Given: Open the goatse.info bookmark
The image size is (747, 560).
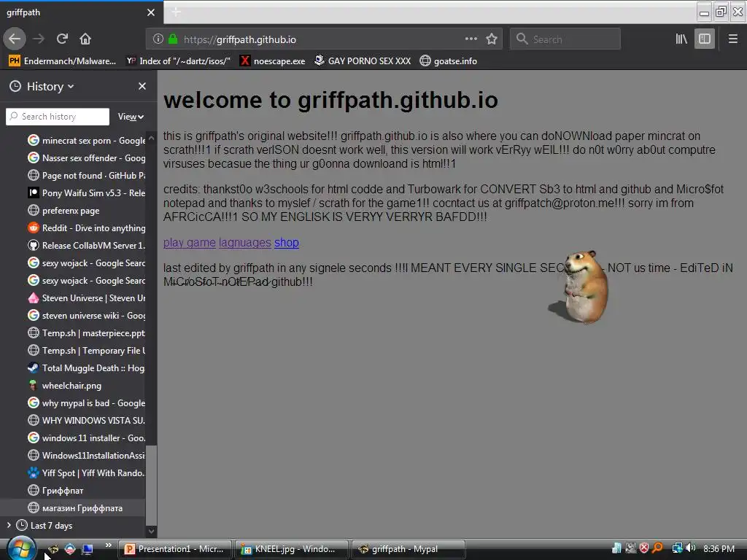Looking at the screenshot, I should point(449,61).
